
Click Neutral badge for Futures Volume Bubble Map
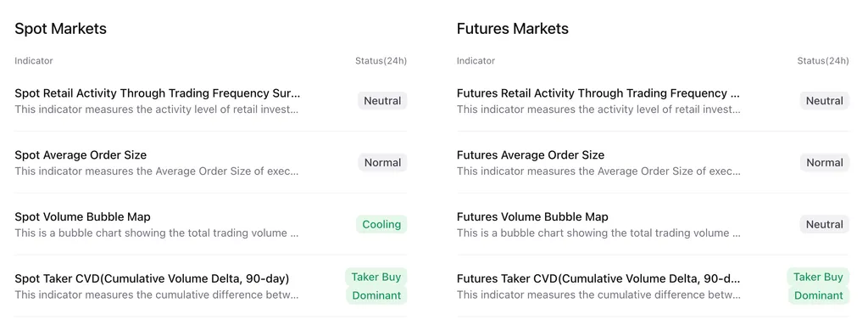(x=824, y=225)
